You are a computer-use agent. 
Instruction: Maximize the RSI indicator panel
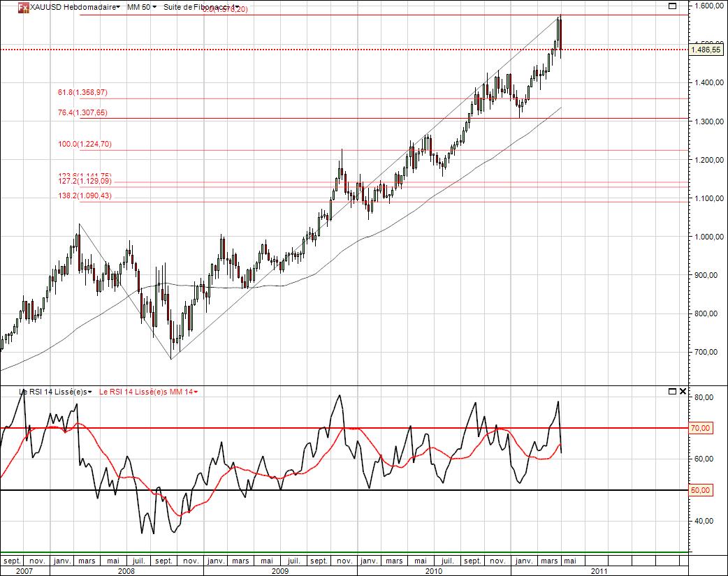(672, 392)
